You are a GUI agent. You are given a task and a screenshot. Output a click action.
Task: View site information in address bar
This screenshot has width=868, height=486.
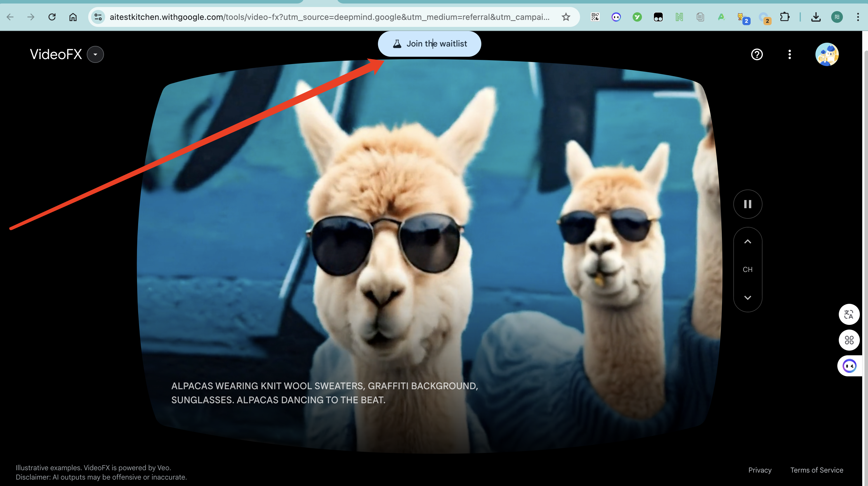click(98, 17)
